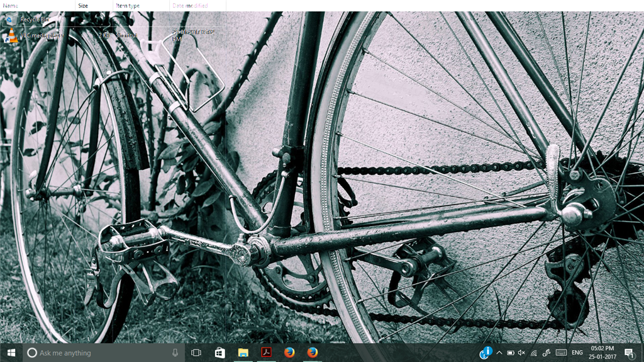Screen dimensions: 644x362
Task: Click the 'Ask me anything' search box
Action: click(103, 353)
